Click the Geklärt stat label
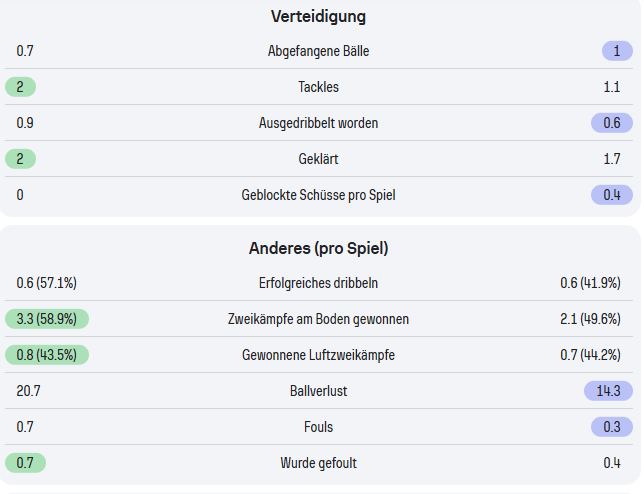 (318, 159)
